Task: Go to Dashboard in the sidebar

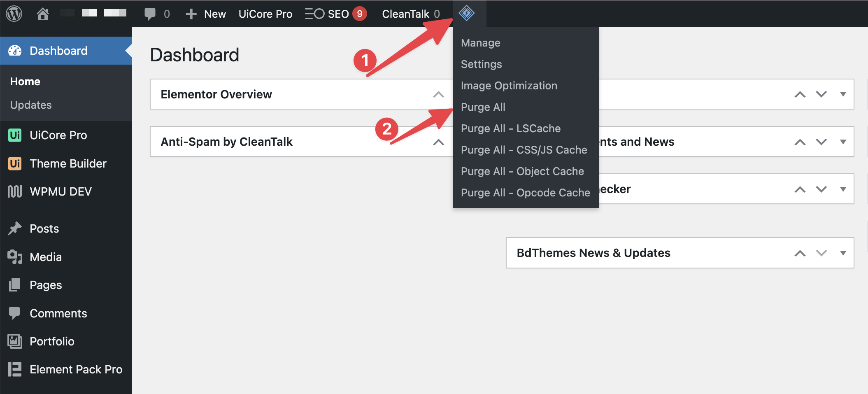Action: tap(66, 51)
